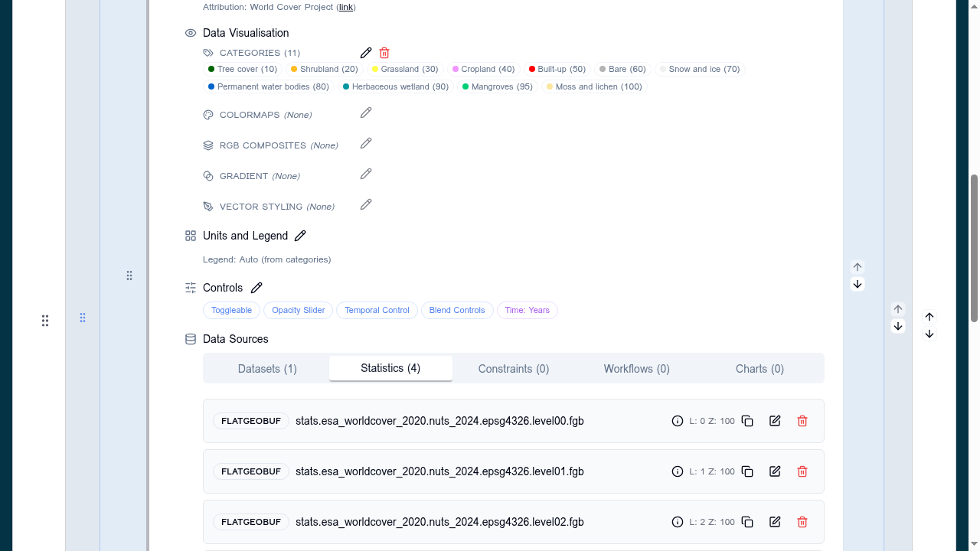Click the stats level02.fgb file name

click(x=439, y=522)
